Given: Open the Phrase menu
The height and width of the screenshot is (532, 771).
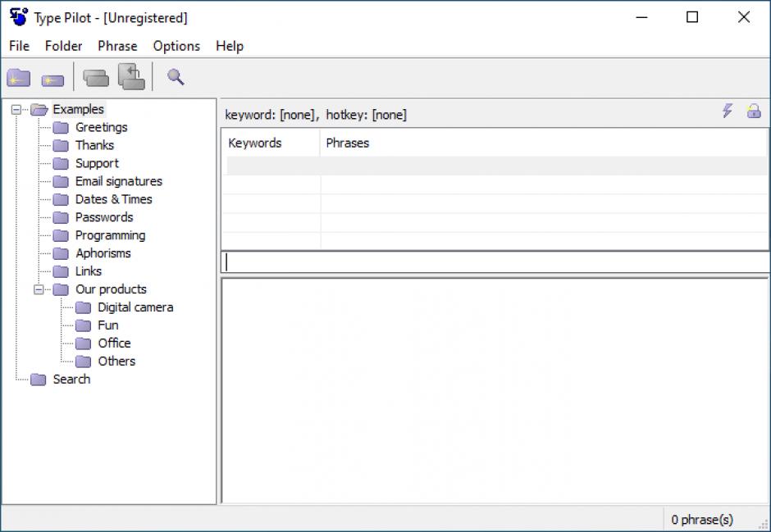Looking at the screenshot, I should click(x=117, y=46).
